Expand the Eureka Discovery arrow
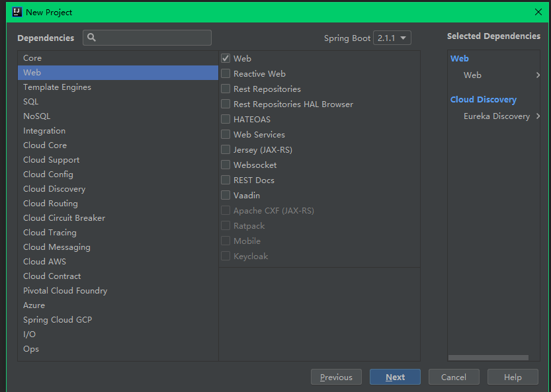551x392 pixels. (x=538, y=116)
